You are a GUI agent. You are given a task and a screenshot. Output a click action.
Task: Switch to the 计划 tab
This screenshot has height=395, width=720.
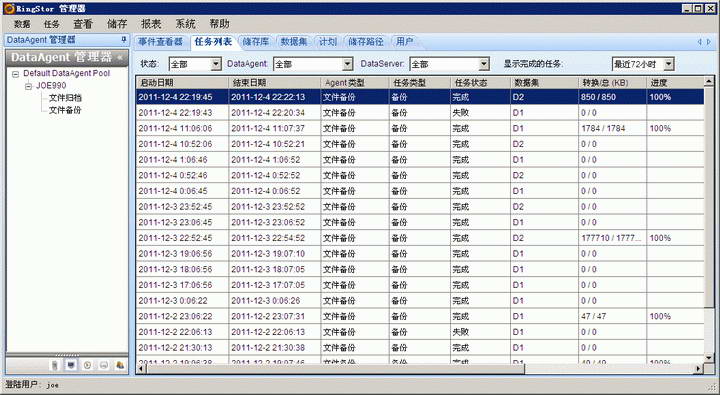(328, 42)
